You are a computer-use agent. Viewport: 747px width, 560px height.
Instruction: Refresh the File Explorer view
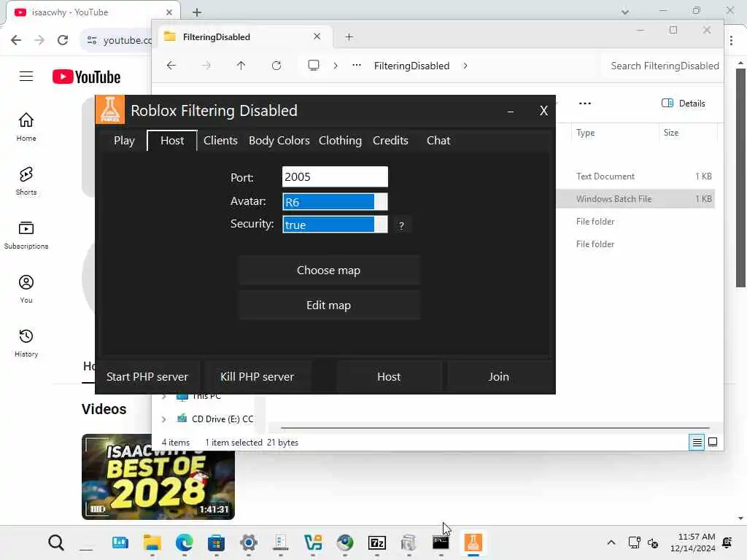click(x=276, y=66)
